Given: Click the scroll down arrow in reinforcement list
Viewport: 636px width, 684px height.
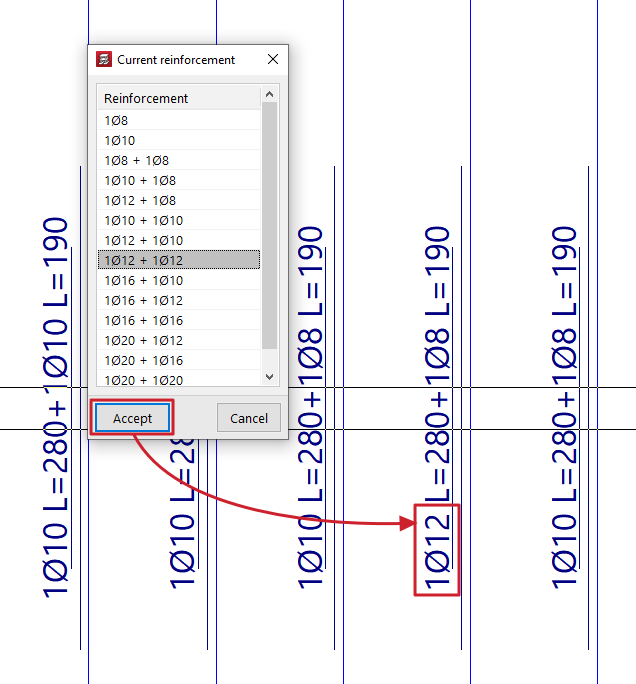Looking at the screenshot, I should tap(270, 376).
